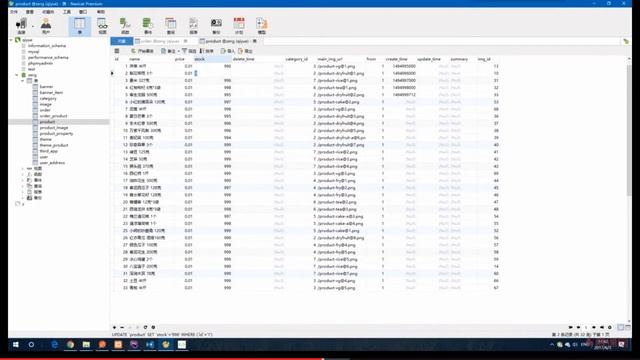This screenshot has height=360, width=640.
Task: Open Microsoft Edge from taskbar
Action: (54, 344)
